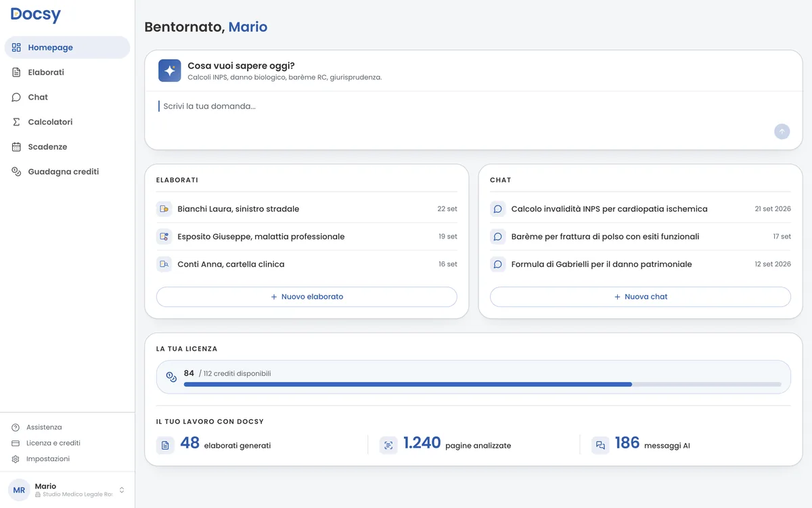Click the date 19 set
This screenshot has width=812, height=508.
[448, 236]
